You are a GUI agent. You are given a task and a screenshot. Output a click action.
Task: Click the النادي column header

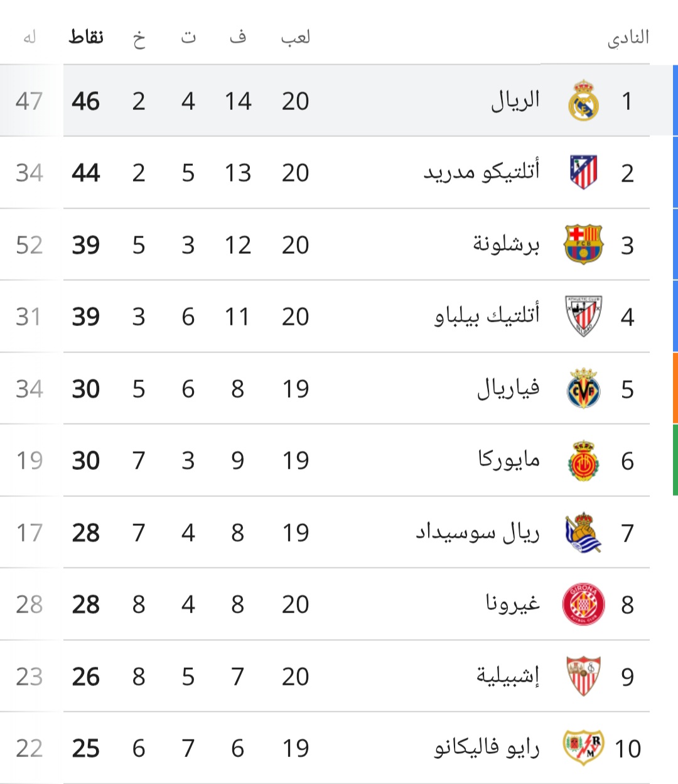tap(628, 38)
